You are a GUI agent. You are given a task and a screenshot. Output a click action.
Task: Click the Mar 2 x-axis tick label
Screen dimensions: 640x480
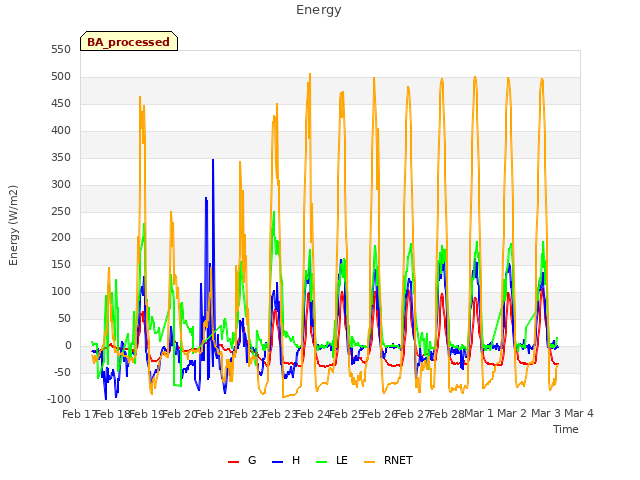512,413
